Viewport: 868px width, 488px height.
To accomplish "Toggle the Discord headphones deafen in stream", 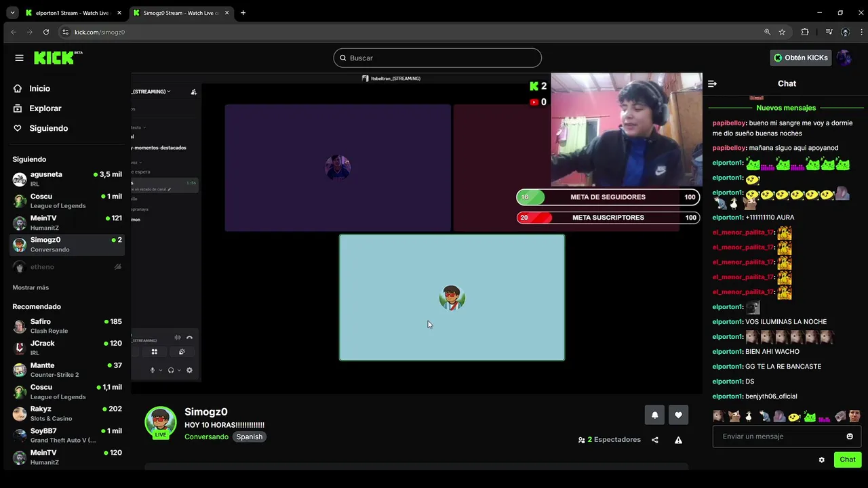I will pyautogui.click(x=171, y=370).
